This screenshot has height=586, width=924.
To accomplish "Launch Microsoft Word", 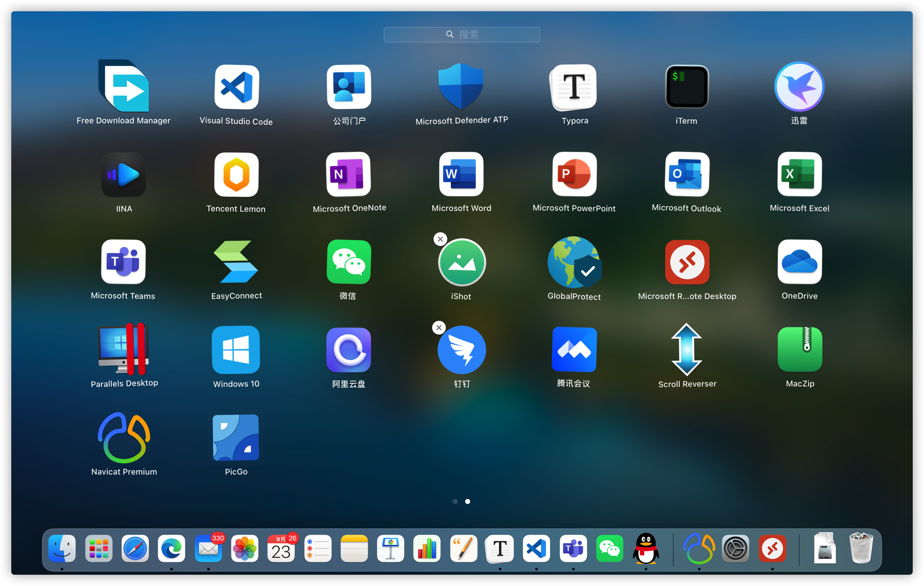I will point(461,174).
